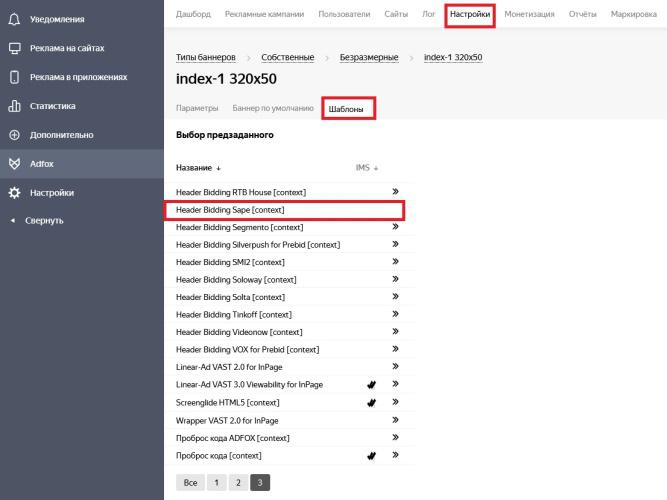Switch to the Шаблоны tab

pos(346,109)
